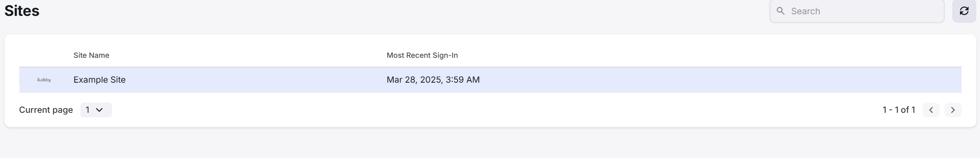Click the magnifier icon in Search box
The width and height of the screenshot is (980, 158).
point(781,11)
